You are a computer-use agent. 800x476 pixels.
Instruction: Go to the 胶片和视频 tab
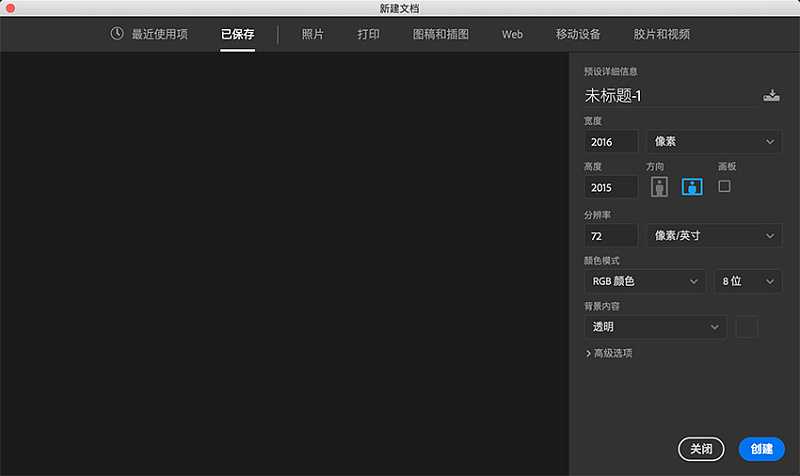pos(661,34)
